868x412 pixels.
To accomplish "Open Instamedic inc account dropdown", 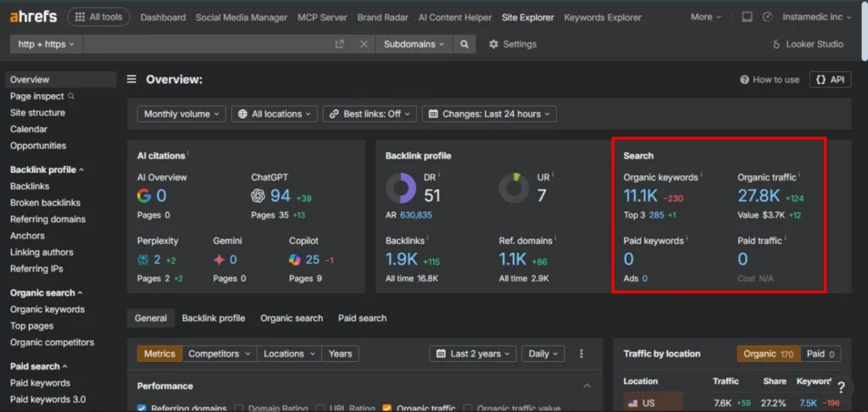I will 816,17.
